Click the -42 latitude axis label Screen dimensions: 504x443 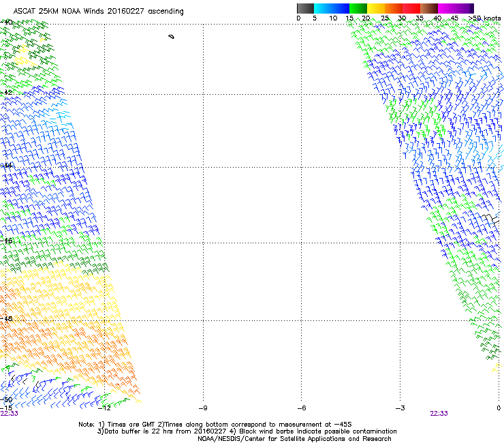tap(6, 92)
